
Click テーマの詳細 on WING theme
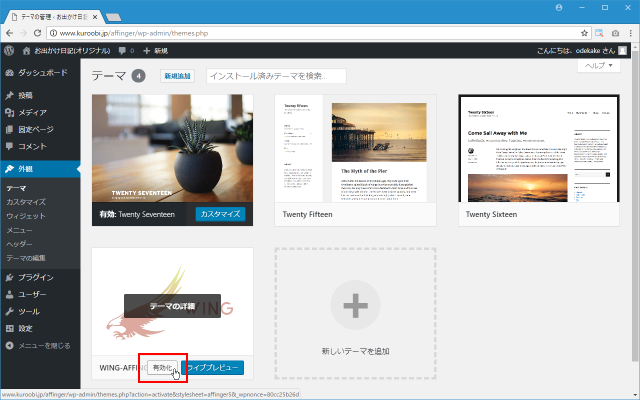(172, 306)
